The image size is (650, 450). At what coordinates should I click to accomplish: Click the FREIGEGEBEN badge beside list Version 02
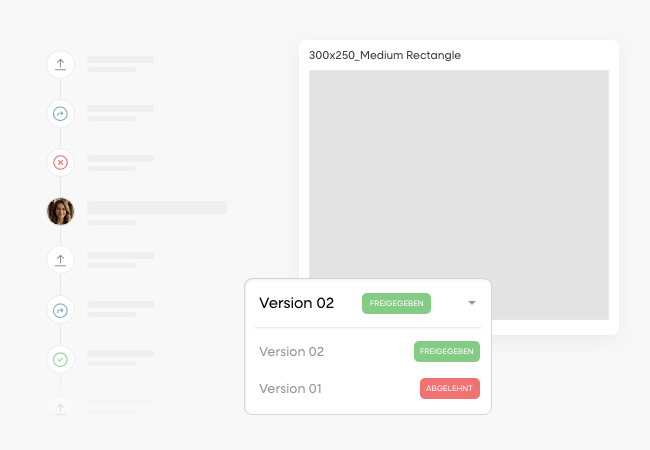tap(447, 352)
